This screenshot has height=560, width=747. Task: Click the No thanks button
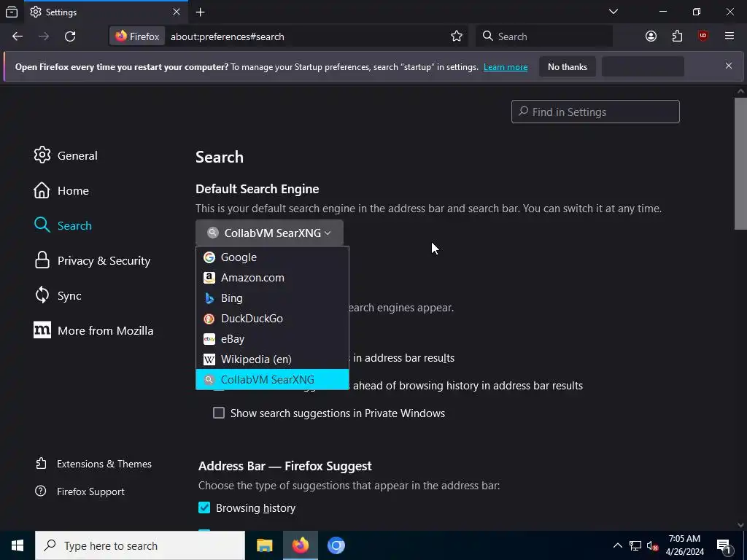[x=568, y=66]
